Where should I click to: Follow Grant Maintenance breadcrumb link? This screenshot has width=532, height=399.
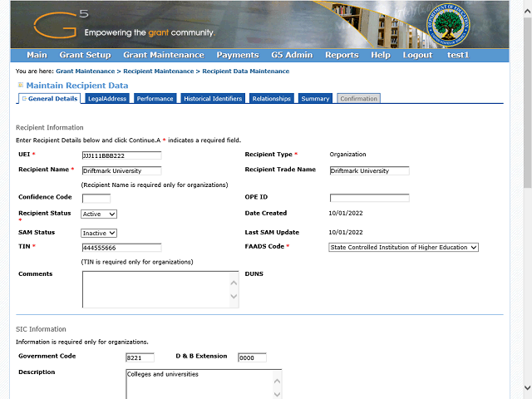[85, 71]
